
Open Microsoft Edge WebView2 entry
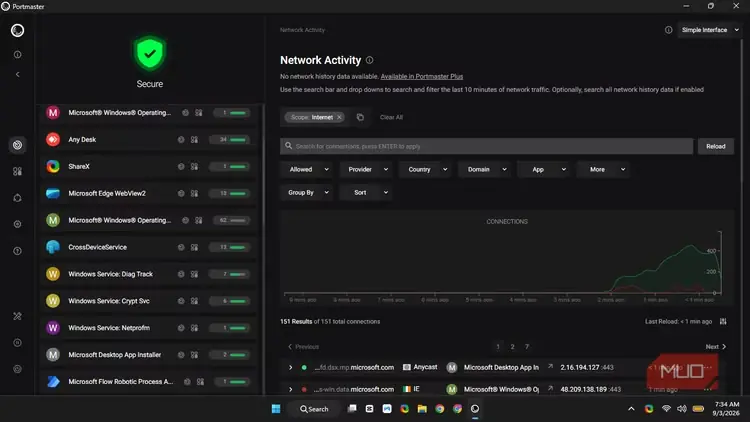tap(150, 193)
